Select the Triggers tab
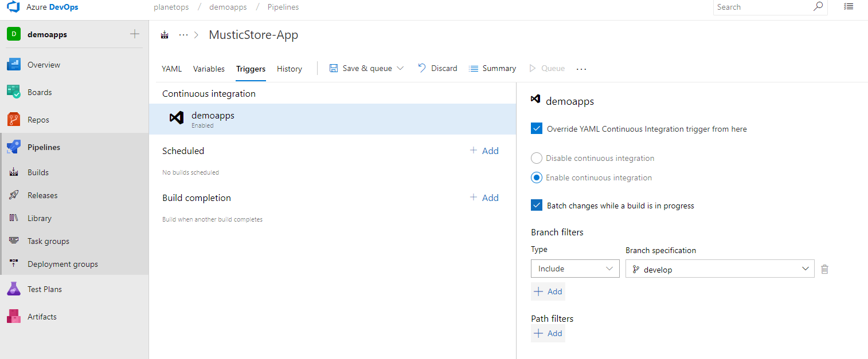 click(x=251, y=69)
